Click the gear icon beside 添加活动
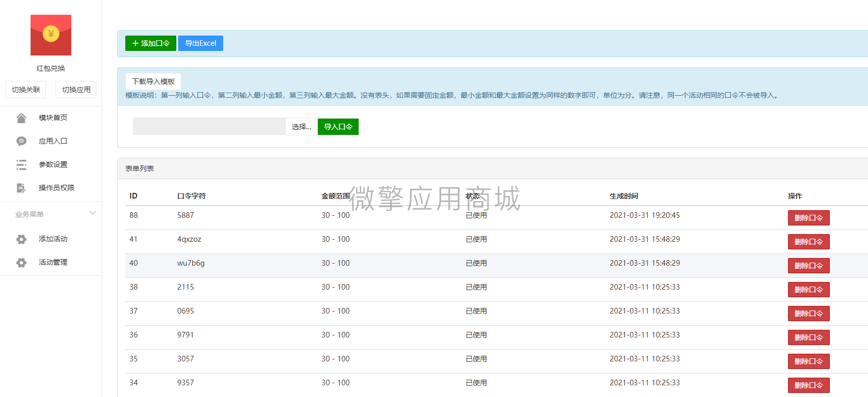868x397 pixels. 21,239
